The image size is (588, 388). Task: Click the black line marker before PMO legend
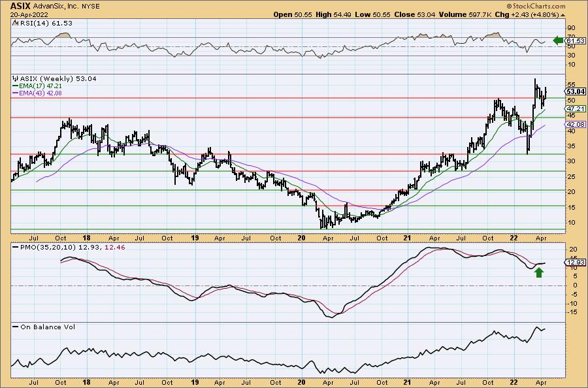point(16,248)
